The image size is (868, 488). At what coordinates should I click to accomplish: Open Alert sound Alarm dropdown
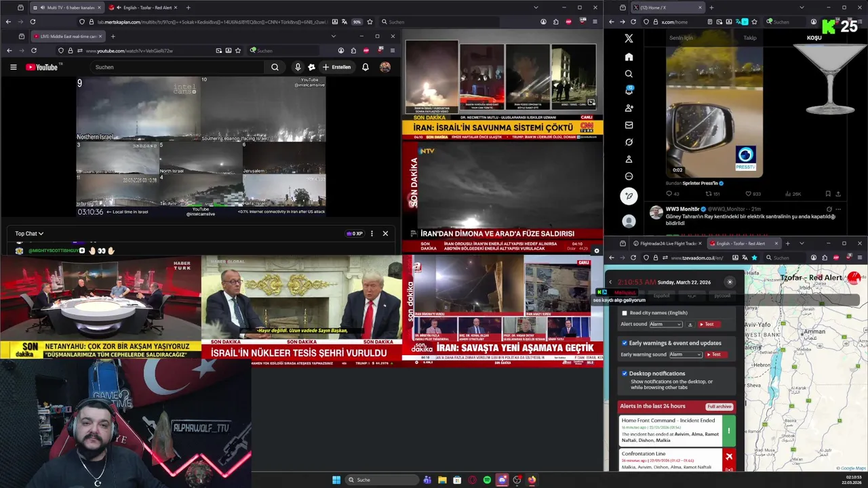pyautogui.click(x=665, y=325)
